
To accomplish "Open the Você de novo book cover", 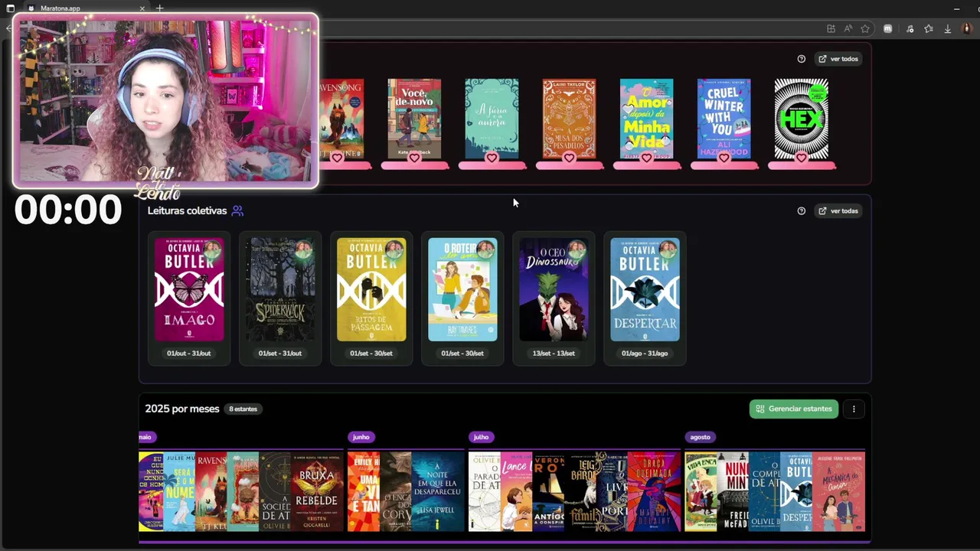I will (x=414, y=119).
